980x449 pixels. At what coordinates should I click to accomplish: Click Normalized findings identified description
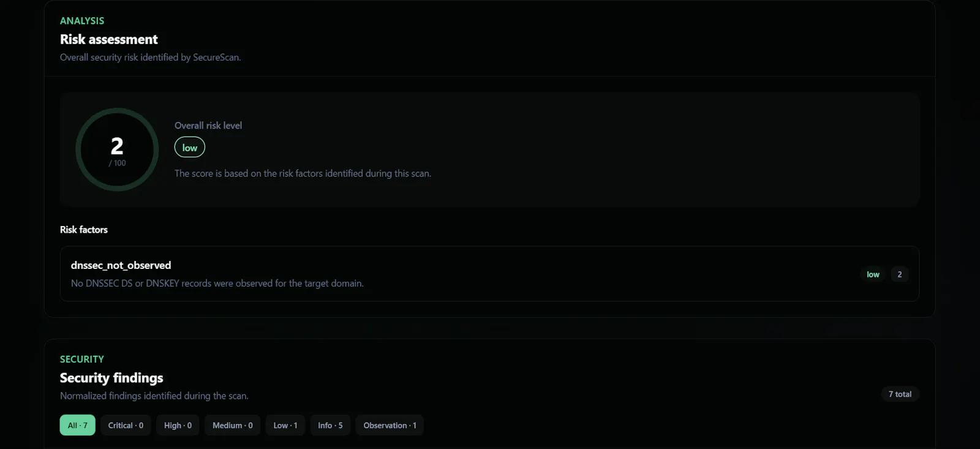click(154, 396)
